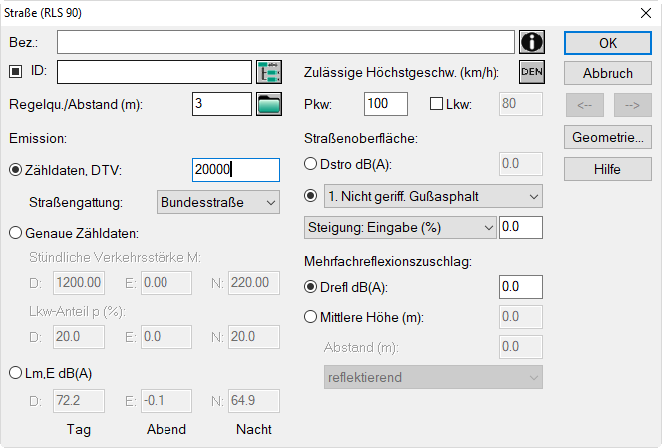Click the Pkw speed input field
662x448 pixels.
(386, 104)
